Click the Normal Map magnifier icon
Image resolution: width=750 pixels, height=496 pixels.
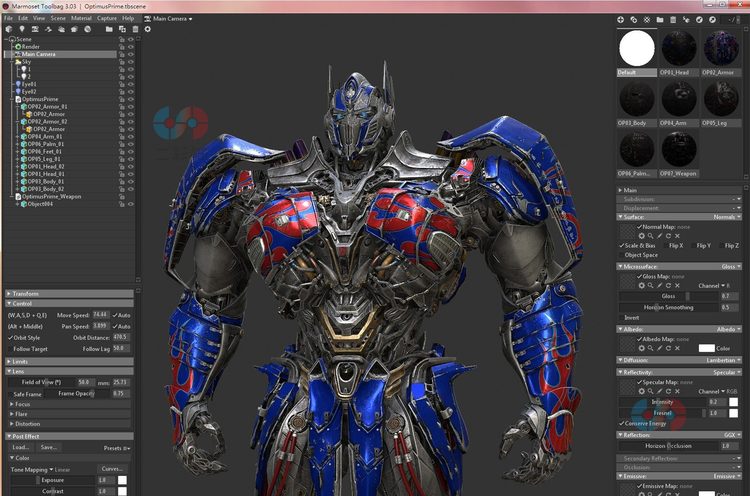(x=651, y=236)
